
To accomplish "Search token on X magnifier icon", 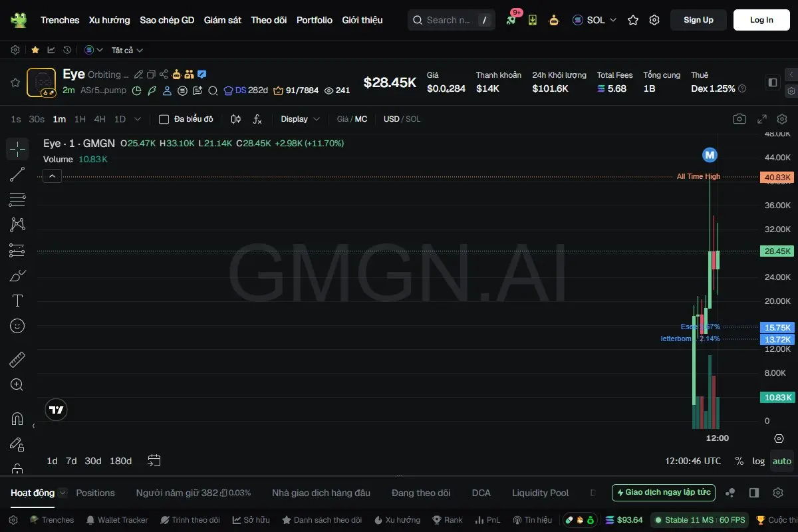I will [x=213, y=90].
